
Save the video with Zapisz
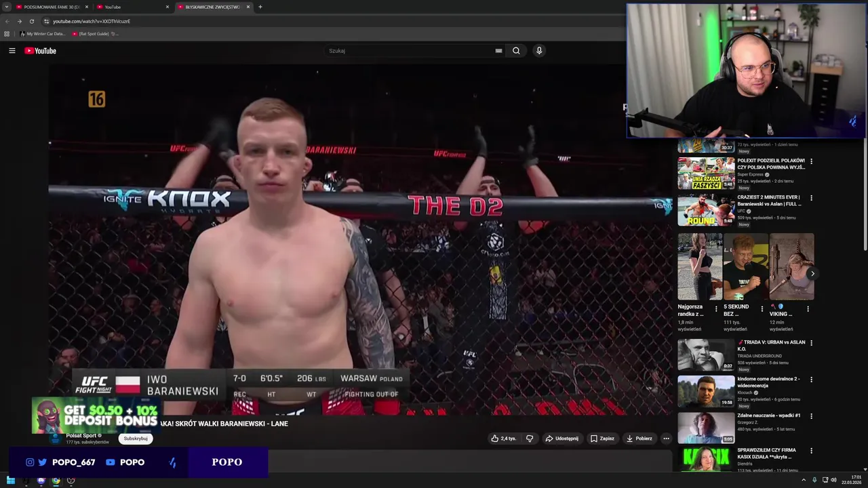tap(602, 439)
